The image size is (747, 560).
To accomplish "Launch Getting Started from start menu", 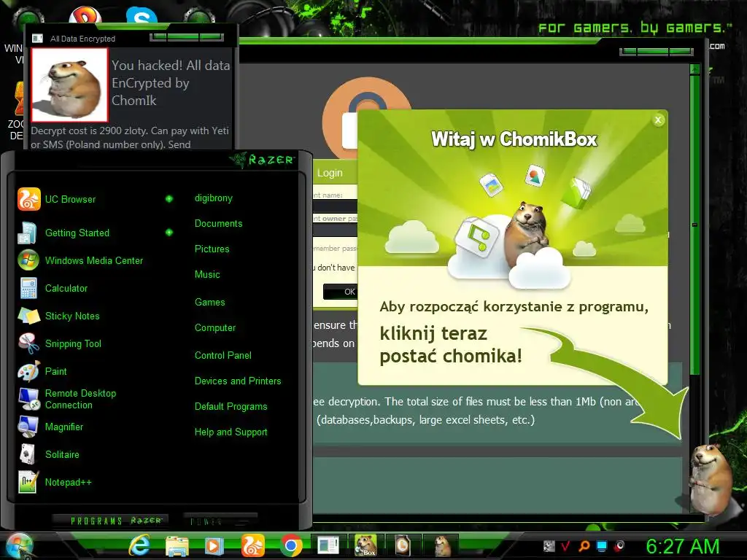I will 77,233.
